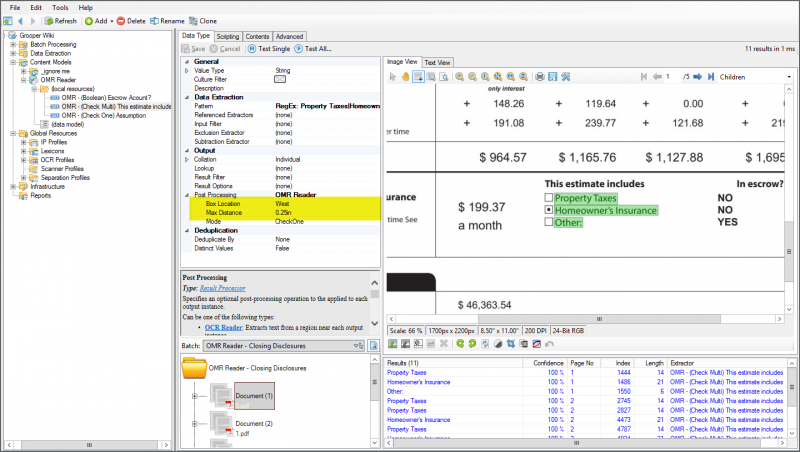
Task: Open the Tools menu
Action: coord(62,7)
